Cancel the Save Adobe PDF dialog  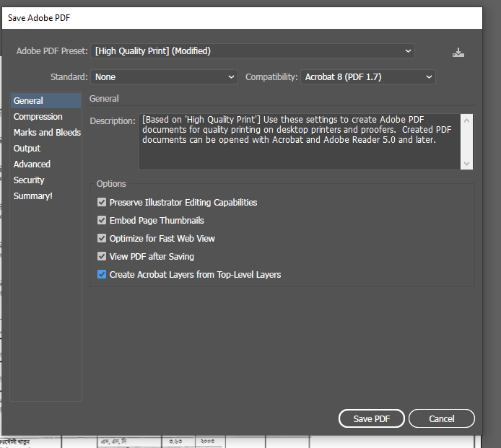coord(442,418)
